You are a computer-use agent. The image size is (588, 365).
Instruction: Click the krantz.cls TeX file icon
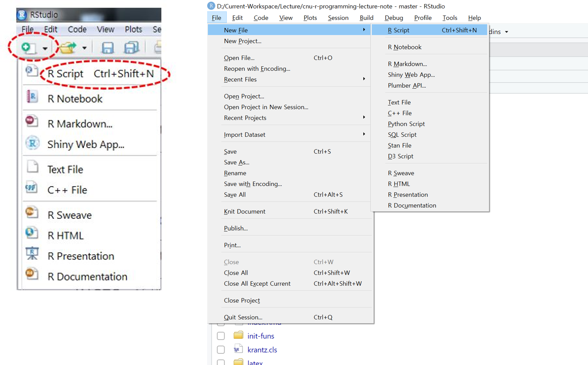click(x=238, y=349)
